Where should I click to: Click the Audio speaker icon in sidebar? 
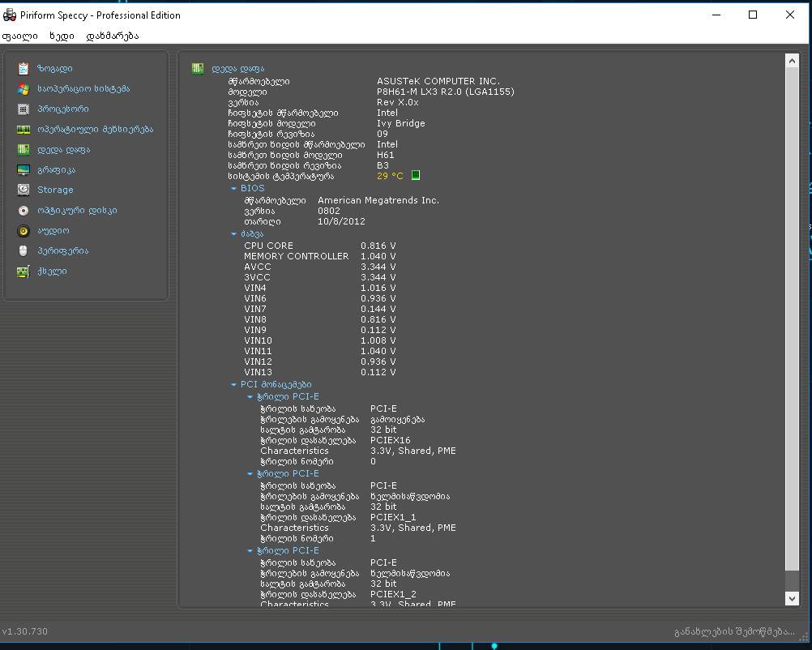tap(24, 231)
